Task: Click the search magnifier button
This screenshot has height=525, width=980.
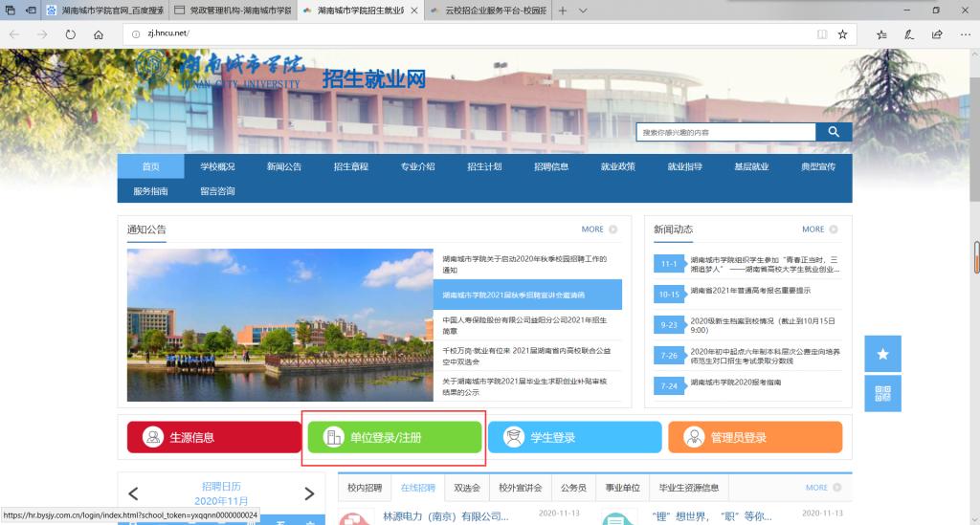Action: 834,132
